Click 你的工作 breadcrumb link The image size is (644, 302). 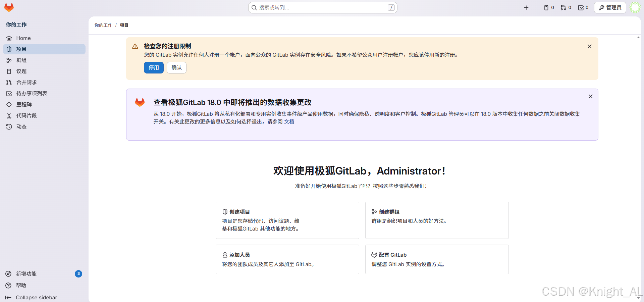(x=103, y=25)
